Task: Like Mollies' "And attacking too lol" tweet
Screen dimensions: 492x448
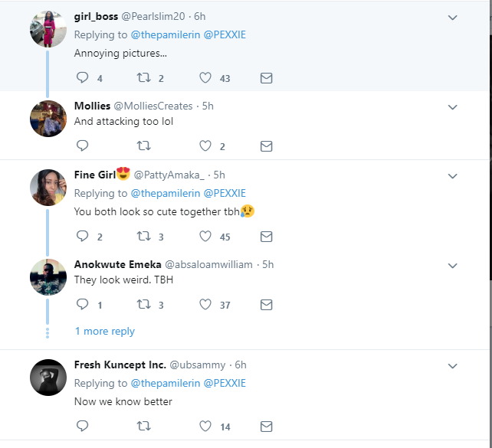Action: 205,146
